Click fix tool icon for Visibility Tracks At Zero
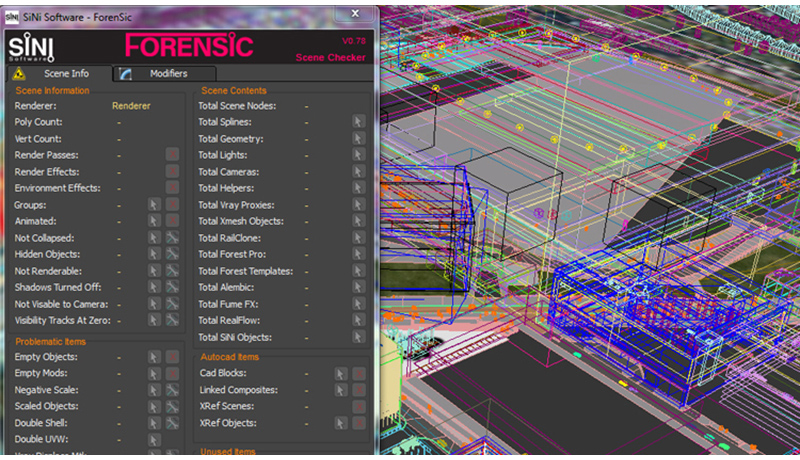The image size is (800, 460). click(172, 320)
